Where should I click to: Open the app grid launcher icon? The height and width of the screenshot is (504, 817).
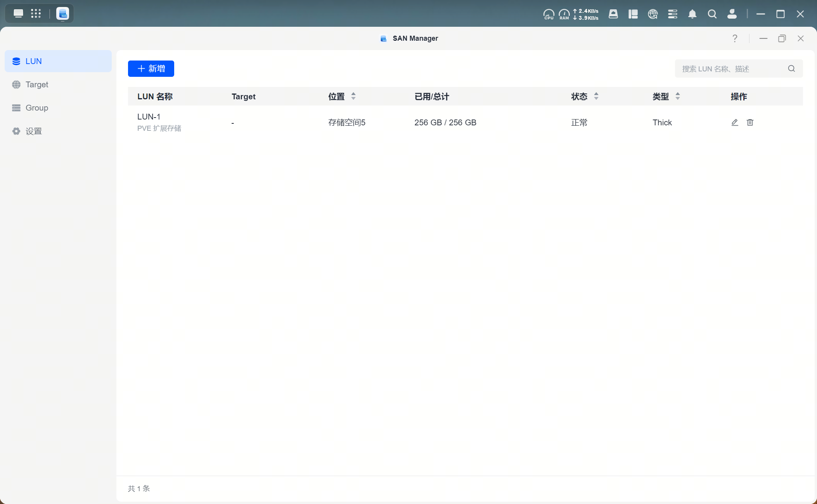click(x=36, y=14)
